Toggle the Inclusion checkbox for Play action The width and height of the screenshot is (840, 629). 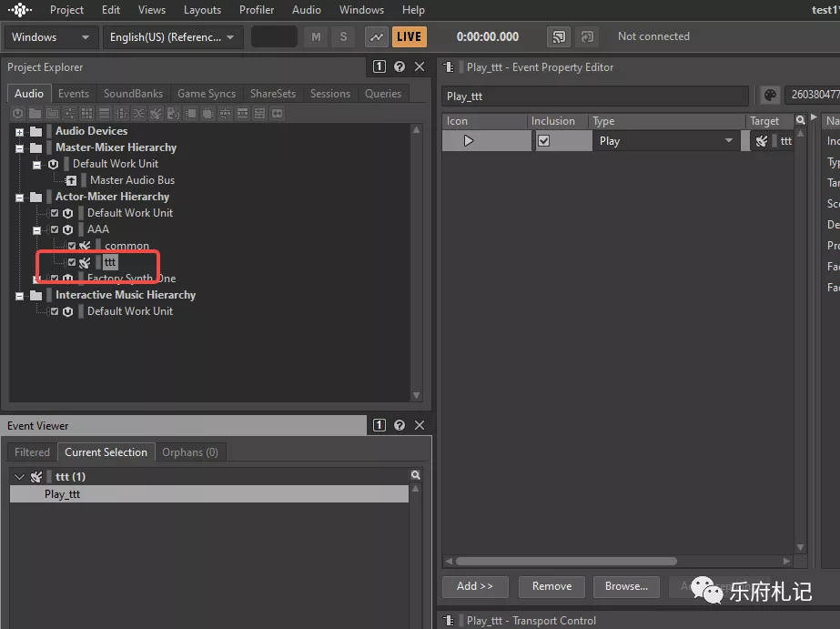[x=543, y=141]
